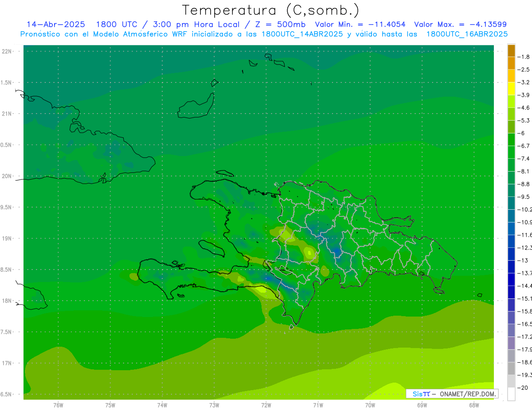The width and height of the screenshot is (532, 411).
Task: Click the '18N' latitude axis label
Action: (x=8, y=301)
